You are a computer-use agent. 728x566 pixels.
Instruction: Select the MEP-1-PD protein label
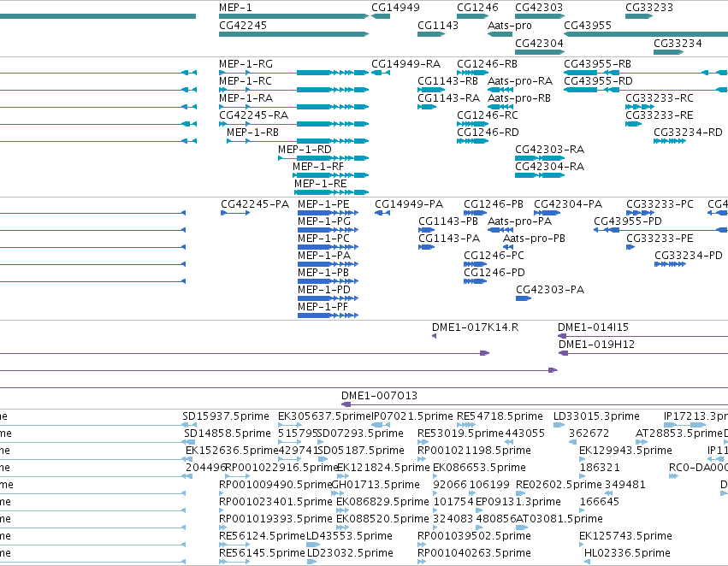coord(324,290)
